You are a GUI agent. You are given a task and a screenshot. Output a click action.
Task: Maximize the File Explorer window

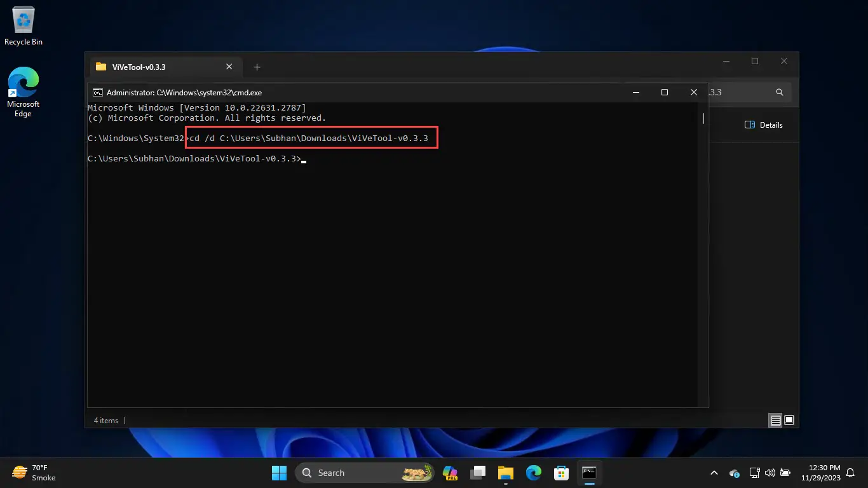tap(755, 62)
